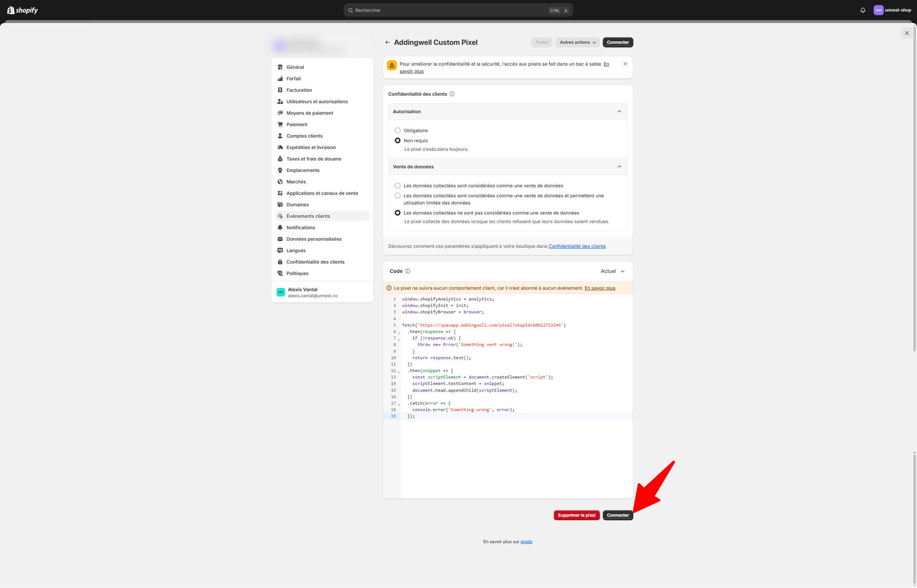Click the Rechercher search field
Image resolution: width=917 pixels, height=588 pixels.
[x=458, y=10]
